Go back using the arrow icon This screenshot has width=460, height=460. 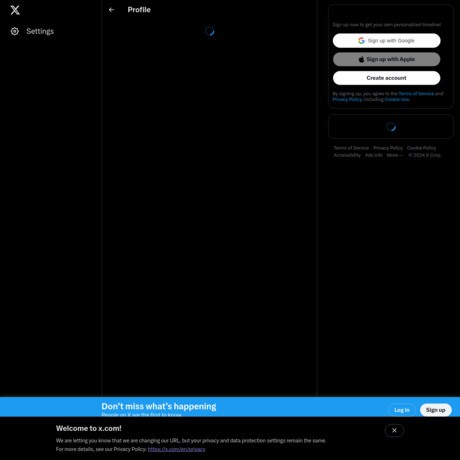[111, 10]
